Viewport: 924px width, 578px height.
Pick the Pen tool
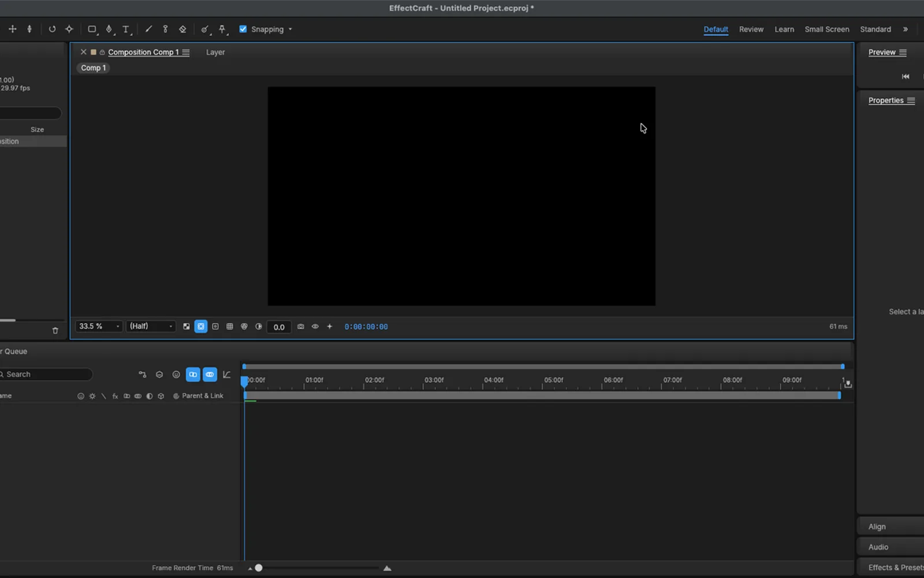[x=109, y=29]
